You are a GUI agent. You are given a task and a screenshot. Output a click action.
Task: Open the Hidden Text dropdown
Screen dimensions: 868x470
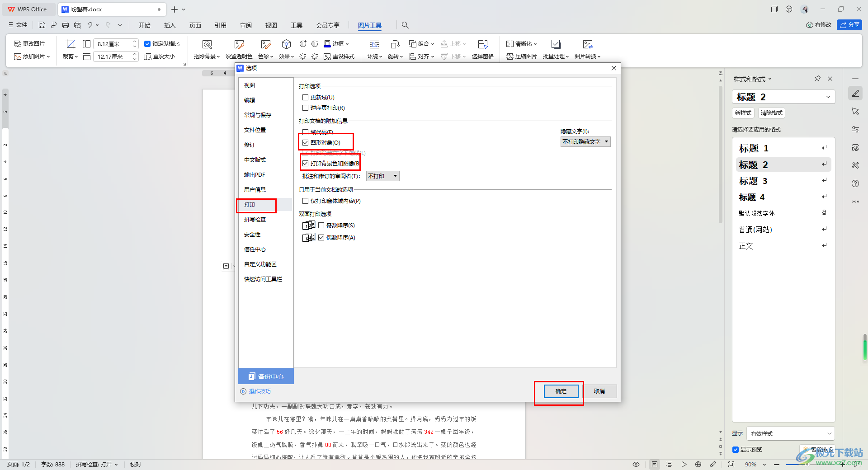coord(585,142)
